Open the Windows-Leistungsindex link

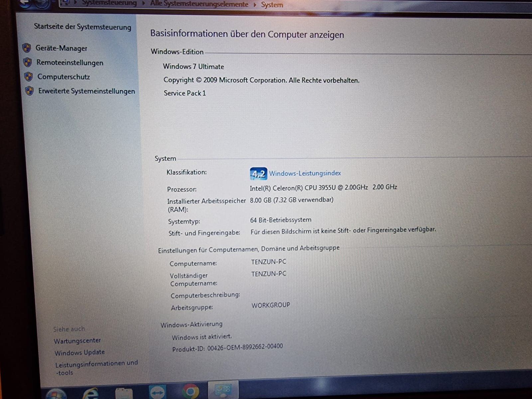click(305, 173)
